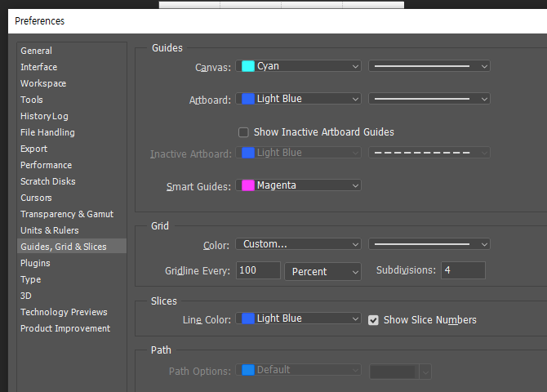Open the Grid line style dropdown
Image resolution: width=547 pixels, height=392 pixels.
coord(429,244)
